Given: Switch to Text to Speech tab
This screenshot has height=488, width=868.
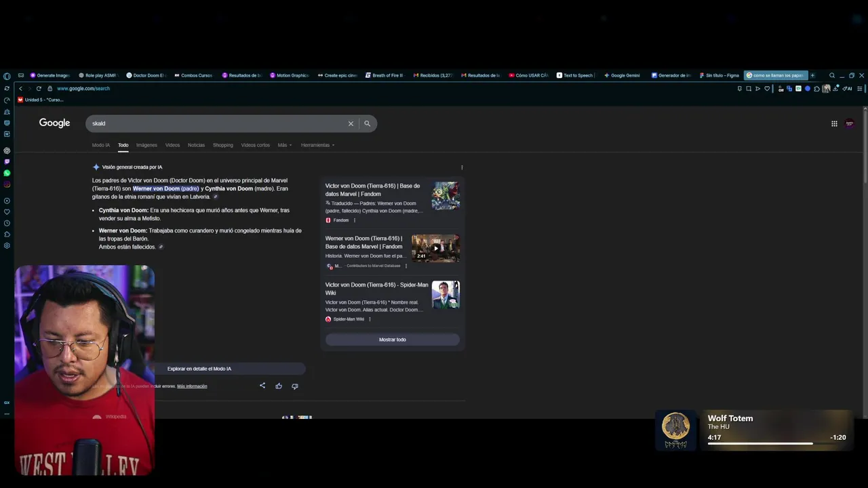Looking at the screenshot, I should click(576, 75).
